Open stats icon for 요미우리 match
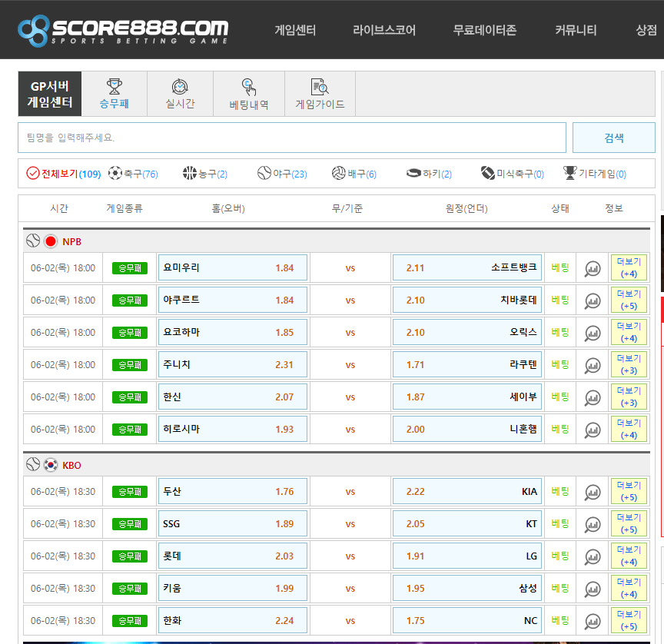 click(593, 268)
